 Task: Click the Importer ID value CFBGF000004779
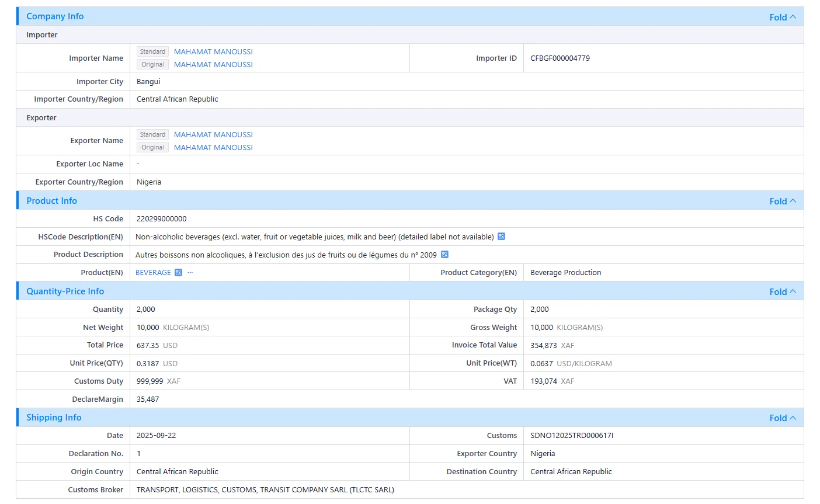coord(560,58)
